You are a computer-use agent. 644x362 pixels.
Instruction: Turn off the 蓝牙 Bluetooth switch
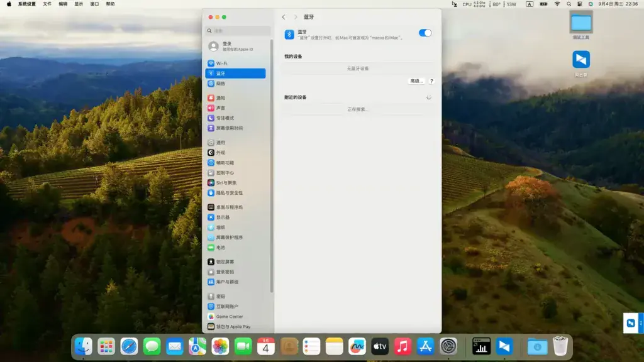coord(425,33)
